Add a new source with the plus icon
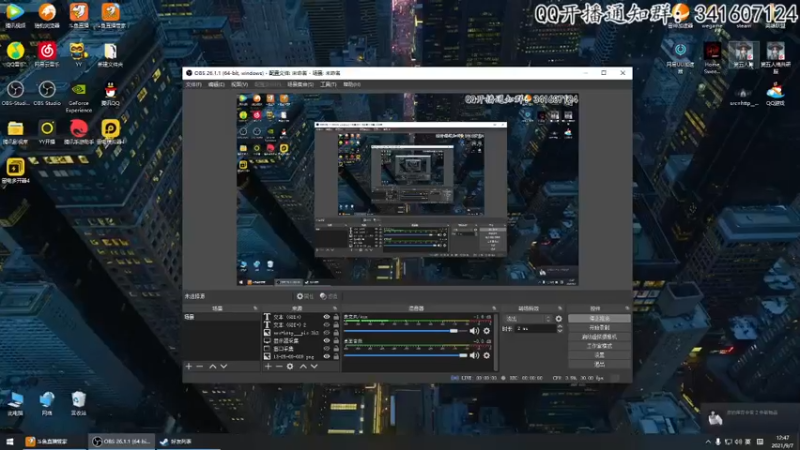This screenshot has height=450, width=800. click(x=268, y=366)
